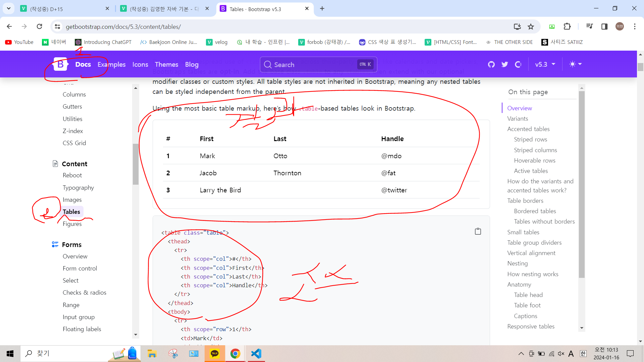Open the Bootstrap GitHub icon link
644x362 pixels.
[491, 64]
